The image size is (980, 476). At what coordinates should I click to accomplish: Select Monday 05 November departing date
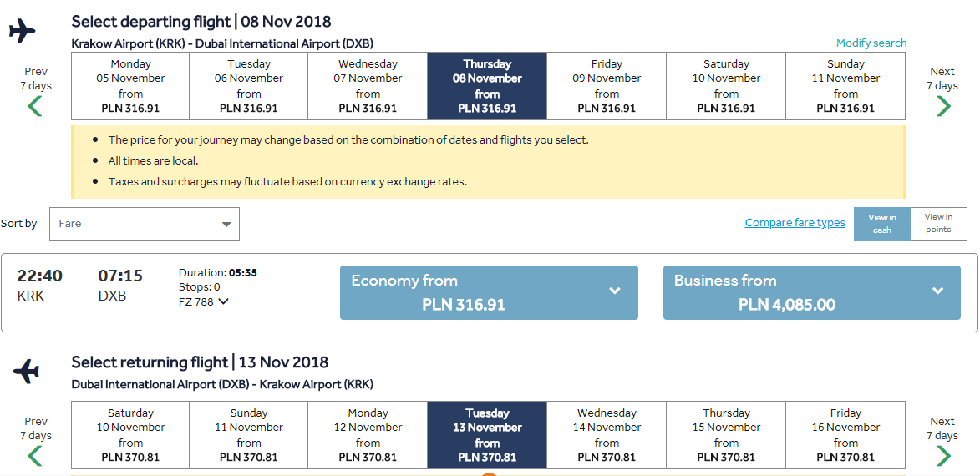click(130, 86)
